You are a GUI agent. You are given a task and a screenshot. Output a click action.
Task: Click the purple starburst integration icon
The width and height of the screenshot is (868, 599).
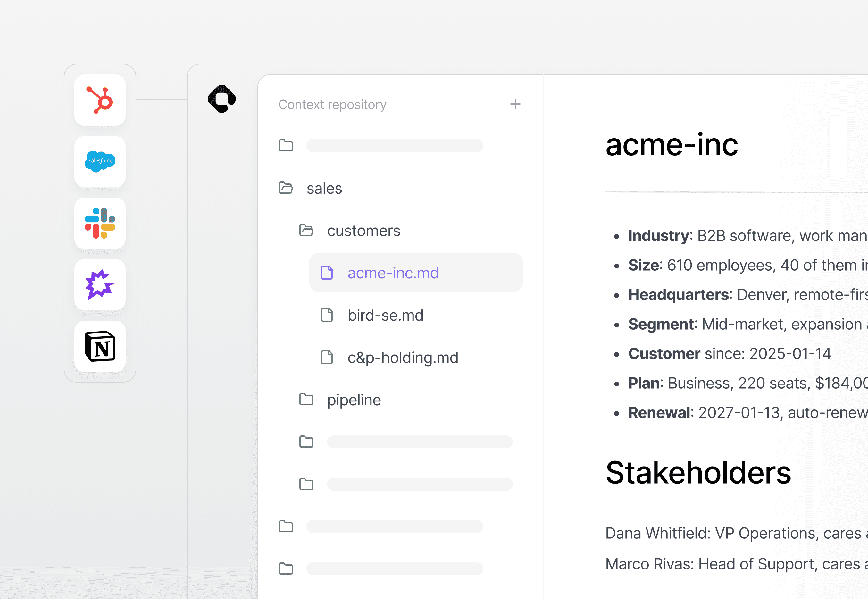[100, 284]
